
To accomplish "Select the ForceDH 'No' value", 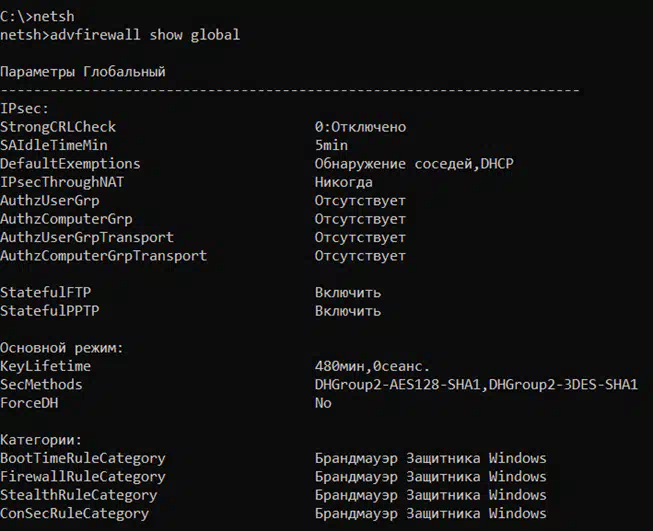I will coord(323,403).
